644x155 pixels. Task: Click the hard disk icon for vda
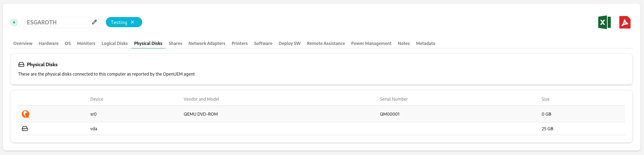(25, 129)
